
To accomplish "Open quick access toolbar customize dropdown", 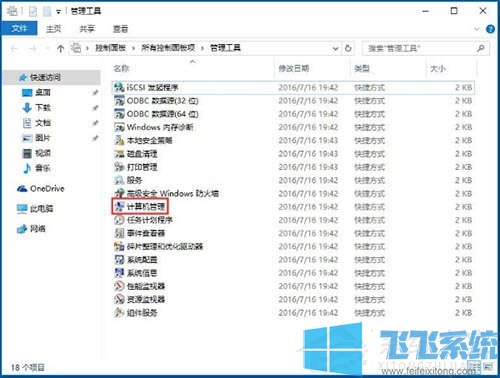I will 58,12.
